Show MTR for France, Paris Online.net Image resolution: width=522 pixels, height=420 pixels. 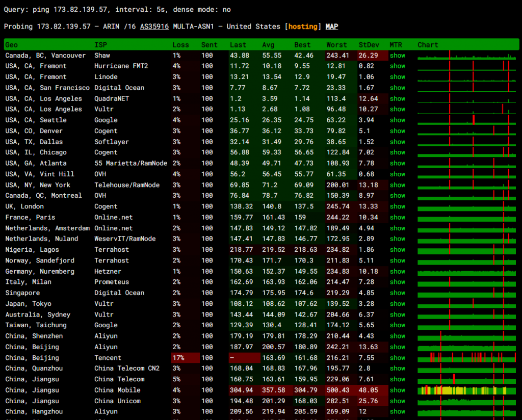coord(398,217)
